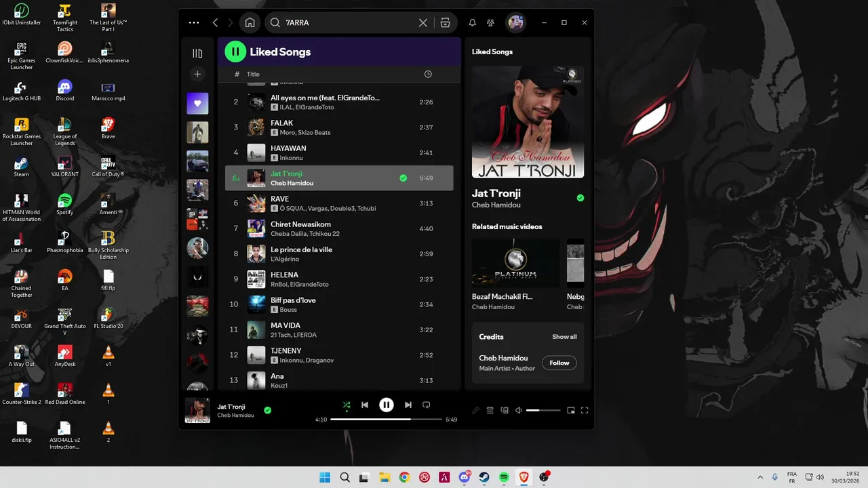Select the RAVE track row
This screenshot has width=868, height=488.
pos(339,203)
